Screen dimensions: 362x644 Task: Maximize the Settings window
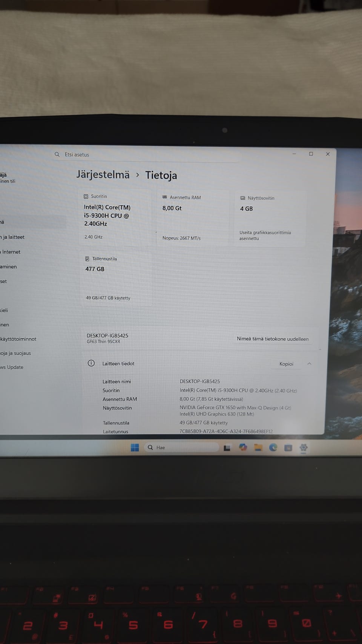pos(311,154)
